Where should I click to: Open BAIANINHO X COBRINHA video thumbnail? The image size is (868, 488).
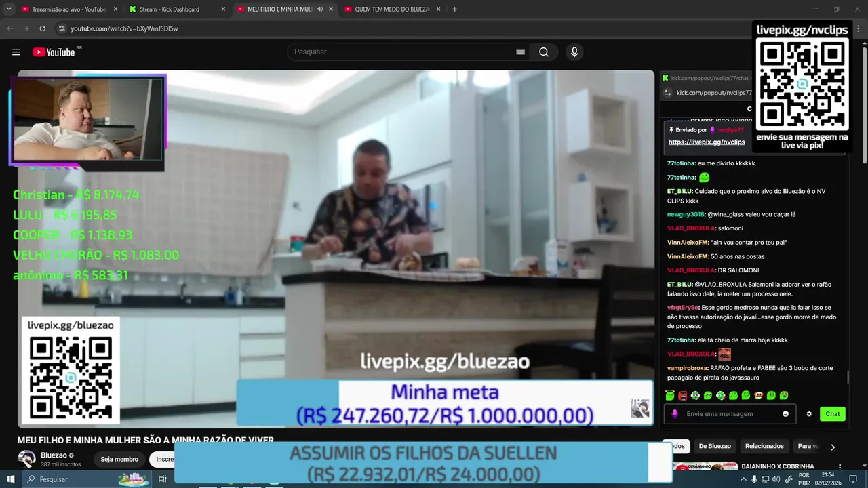705,466
